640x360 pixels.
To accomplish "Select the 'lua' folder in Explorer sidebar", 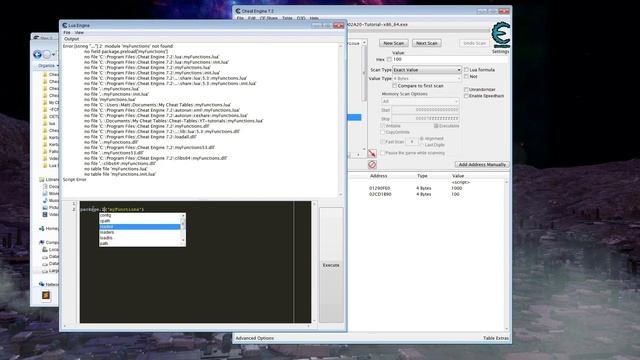I will pos(49,123).
